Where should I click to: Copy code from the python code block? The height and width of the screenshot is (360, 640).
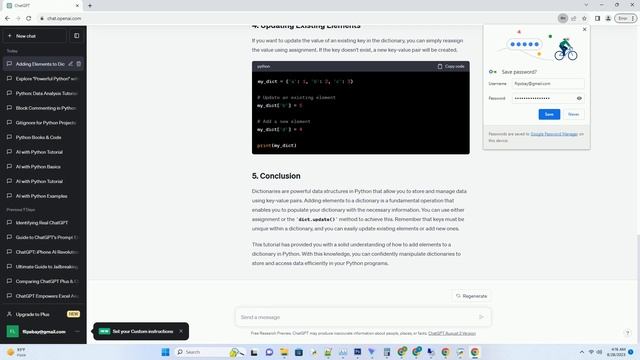(451, 66)
